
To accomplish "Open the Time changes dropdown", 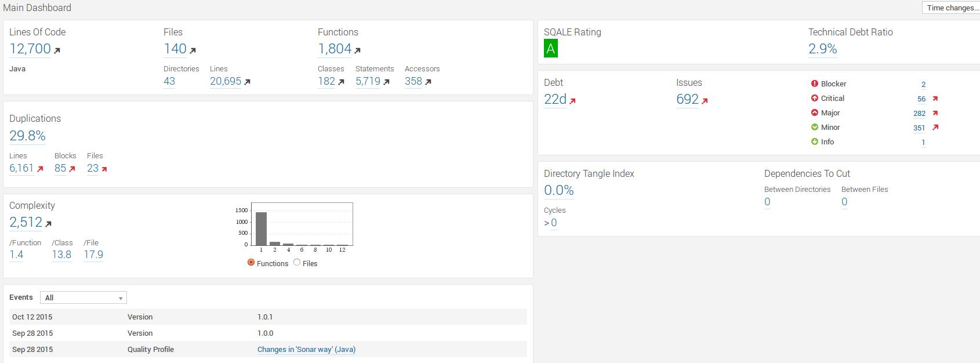I will tap(951, 8).
